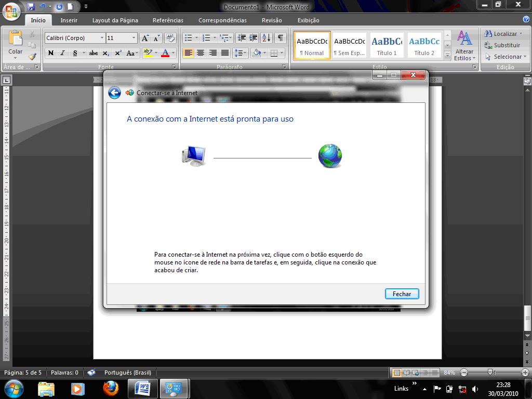Open the font name dropdown

(102, 38)
